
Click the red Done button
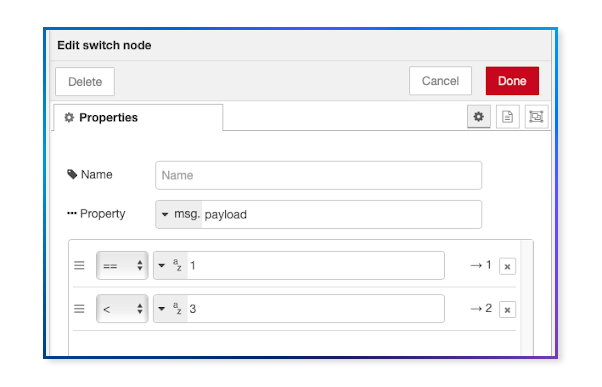pyautogui.click(x=512, y=81)
